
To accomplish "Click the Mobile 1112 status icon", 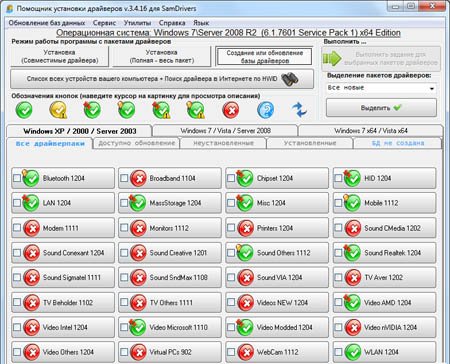I will (352, 203).
